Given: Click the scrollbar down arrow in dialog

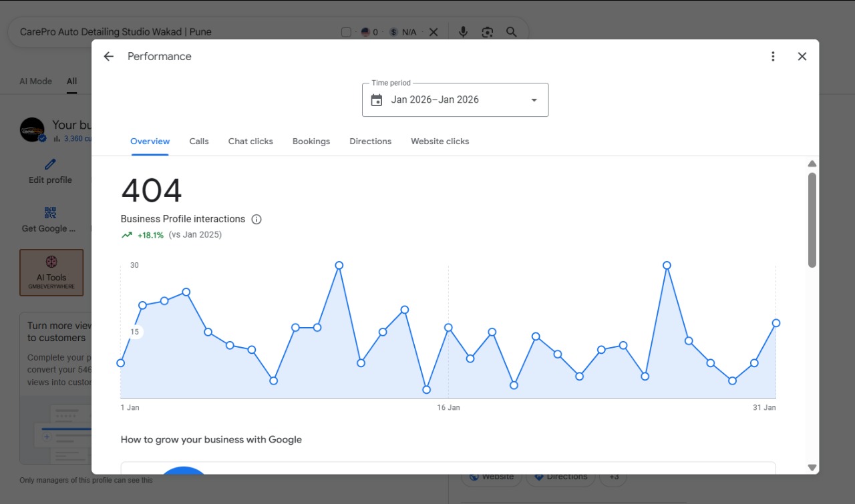Looking at the screenshot, I should (812, 468).
